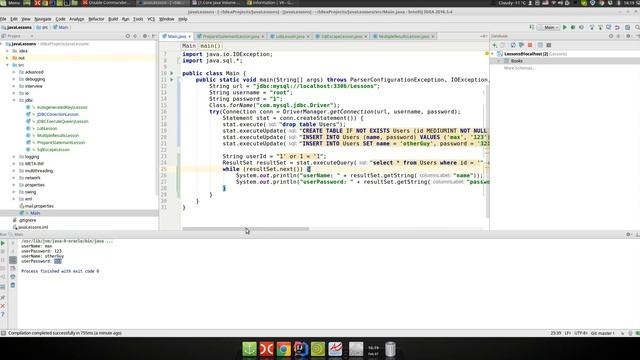
Task: Rerun Main with the Run panel play icon
Action: [3, 243]
